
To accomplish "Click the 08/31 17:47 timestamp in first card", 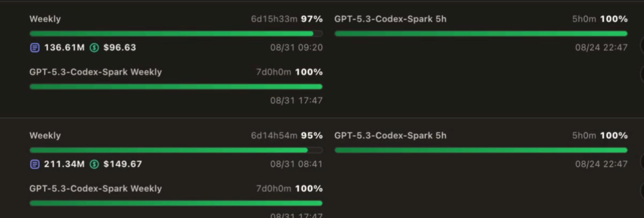I will point(296,100).
